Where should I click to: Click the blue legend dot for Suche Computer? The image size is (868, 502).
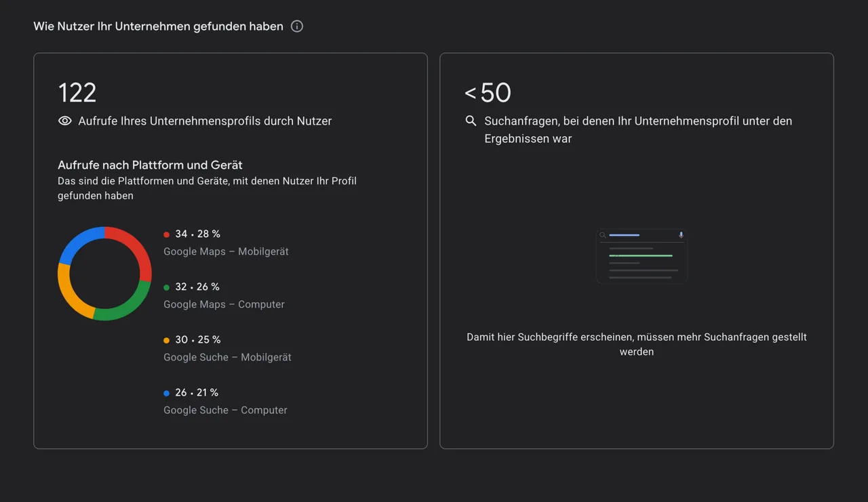[x=167, y=393]
